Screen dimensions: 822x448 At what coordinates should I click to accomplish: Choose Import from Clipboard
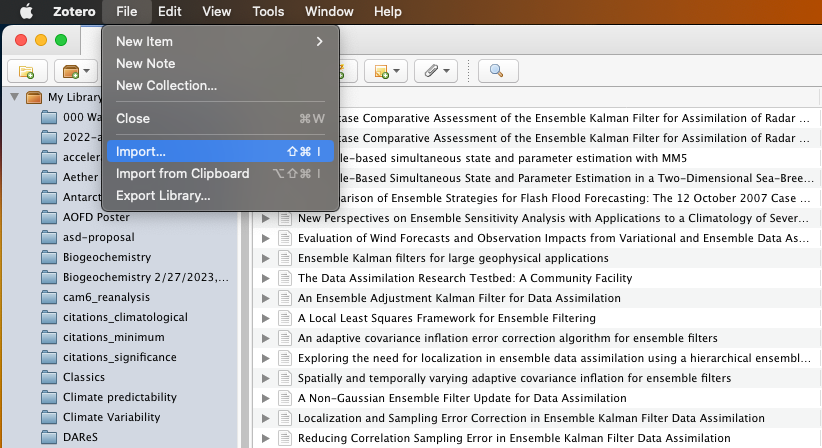point(182,173)
